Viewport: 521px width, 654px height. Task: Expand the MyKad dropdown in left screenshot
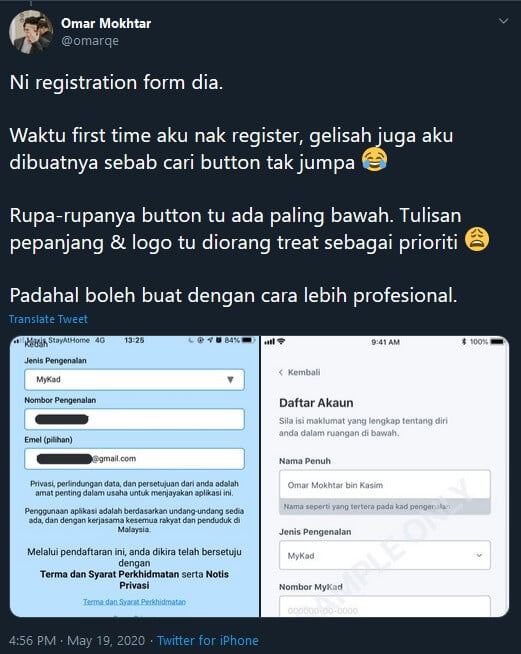tap(134, 380)
